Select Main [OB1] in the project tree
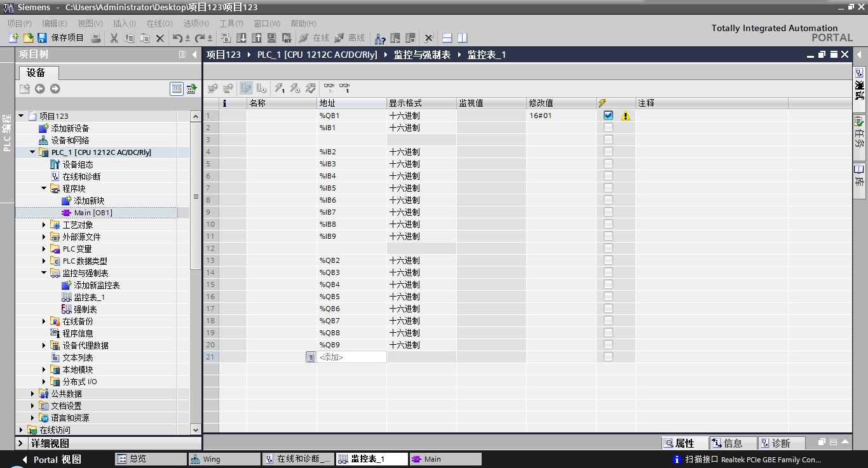This screenshot has height=468, width=868. pos(93,213)
